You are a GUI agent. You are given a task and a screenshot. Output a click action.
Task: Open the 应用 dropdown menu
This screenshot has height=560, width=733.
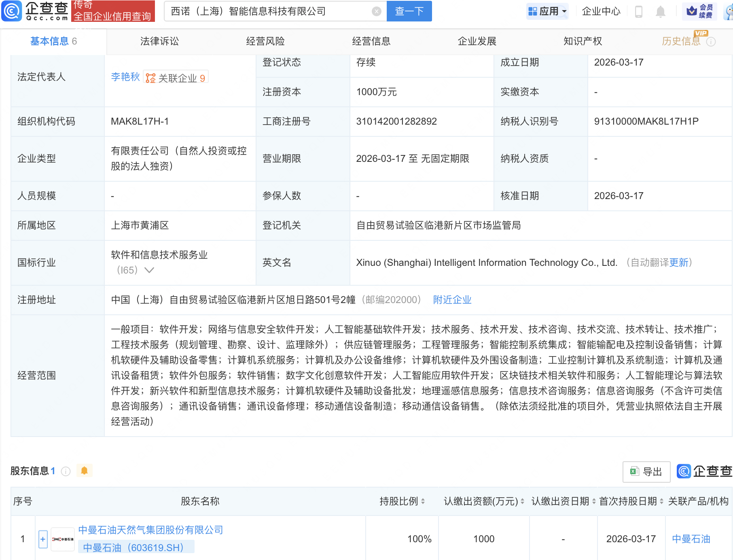547,11
